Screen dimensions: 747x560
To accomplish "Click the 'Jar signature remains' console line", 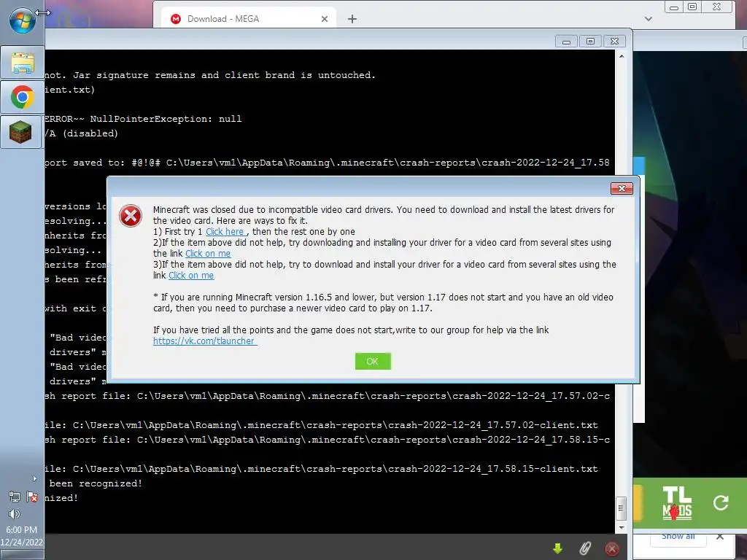I will (x=210, y=75).
